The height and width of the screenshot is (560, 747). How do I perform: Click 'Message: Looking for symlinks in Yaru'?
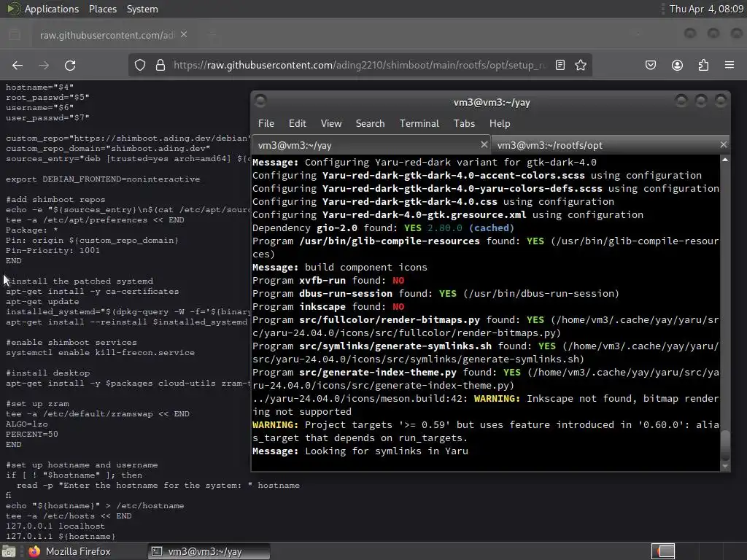pyautogui.click(x=360, y=451)
